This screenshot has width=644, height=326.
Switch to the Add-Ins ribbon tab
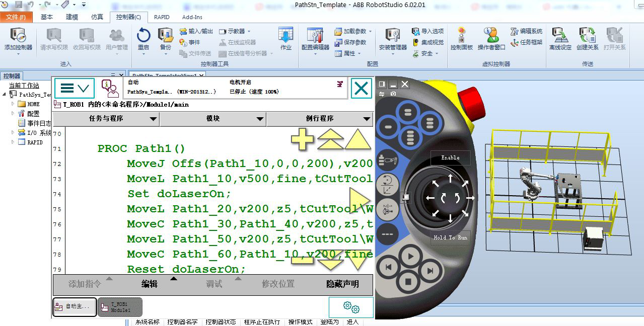(x=192, y=17)
